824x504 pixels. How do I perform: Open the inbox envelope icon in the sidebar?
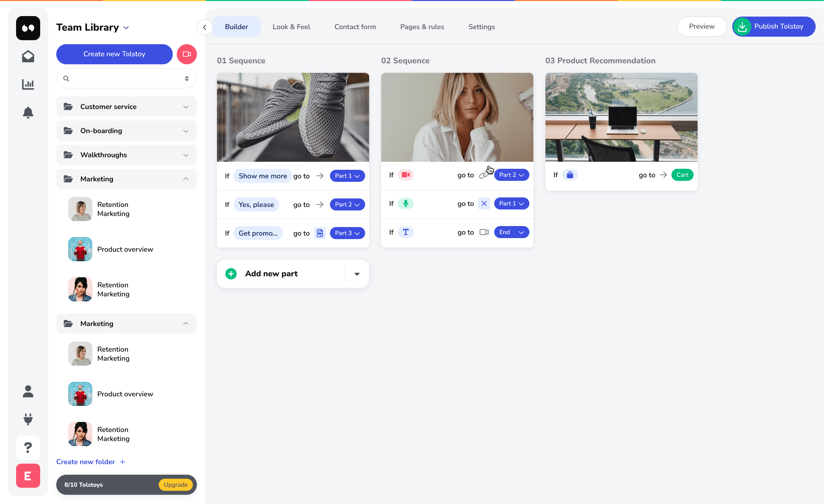[x=28, y=56]
